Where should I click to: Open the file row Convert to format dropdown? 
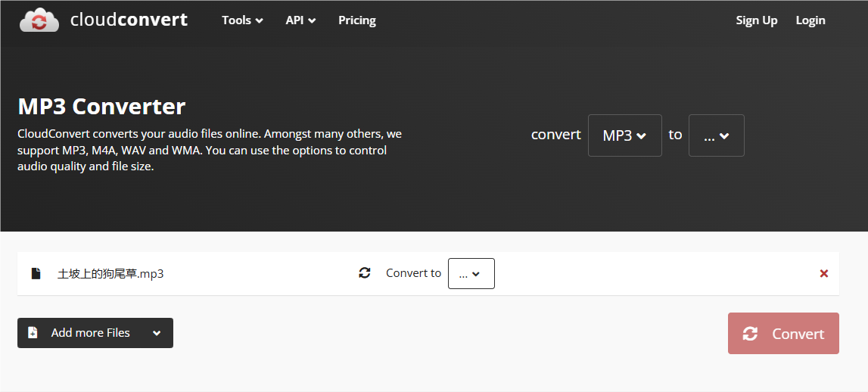coord(471,273)
